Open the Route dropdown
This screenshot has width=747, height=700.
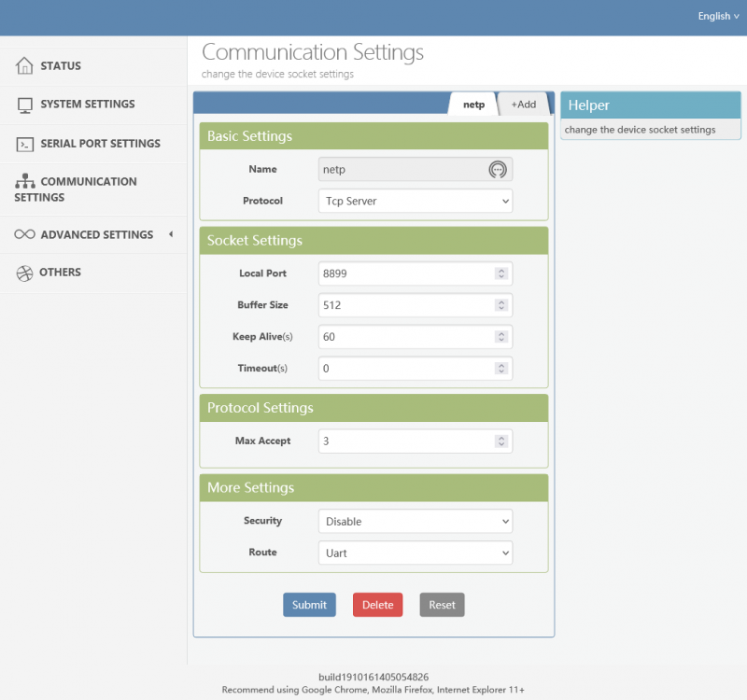(x=415, y=553)
